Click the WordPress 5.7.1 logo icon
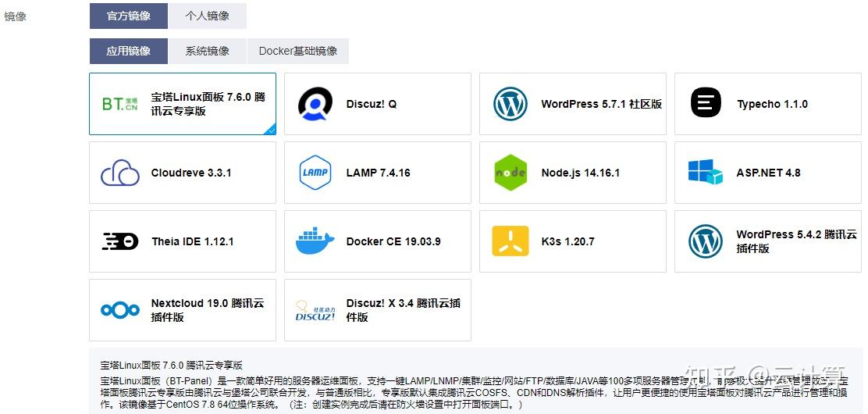This screenshot has height=414, width=868. [x=510, y=104]
